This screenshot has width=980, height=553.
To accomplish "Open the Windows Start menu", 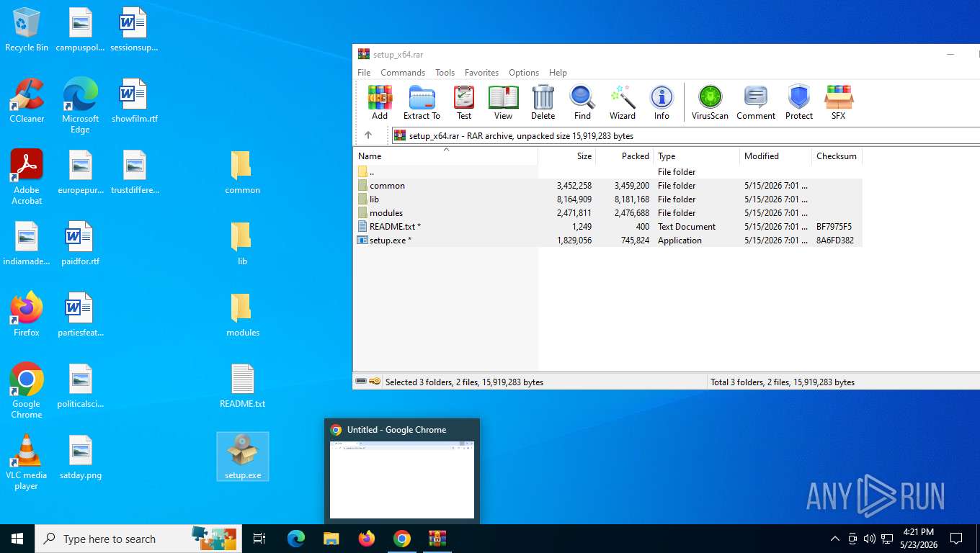I will point(17,539).
